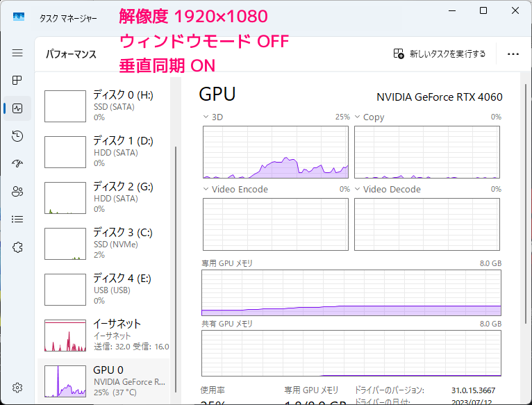Select GPU 0 in the device list
This screenshot has height=405, width=532.
point(103,381)
